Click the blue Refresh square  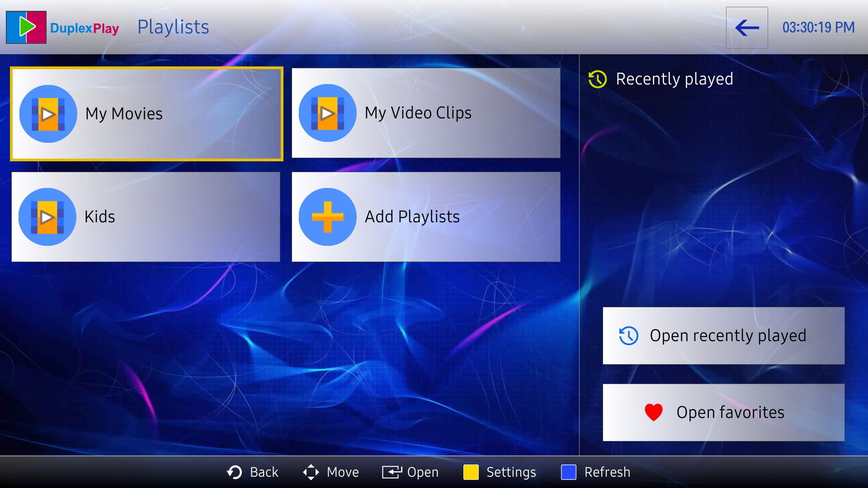(x=569, y=472)
